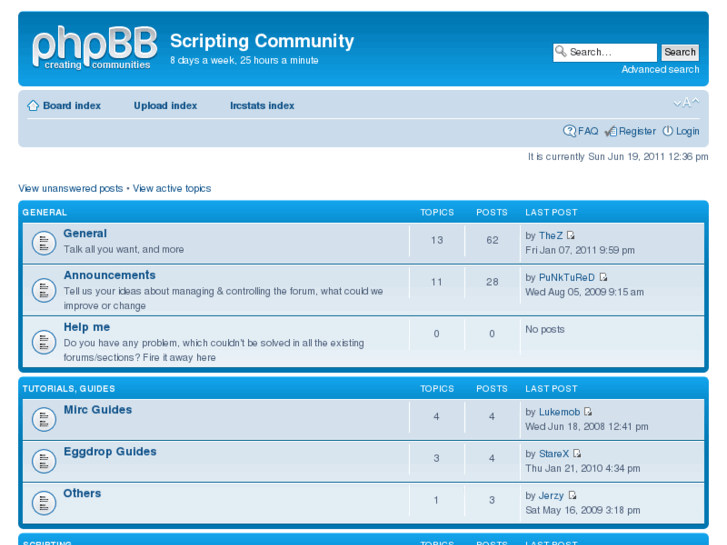The height and width of the screenshot is (545, 727).
Task: Click the home icon beside Board index
Action: coord(33,106)
